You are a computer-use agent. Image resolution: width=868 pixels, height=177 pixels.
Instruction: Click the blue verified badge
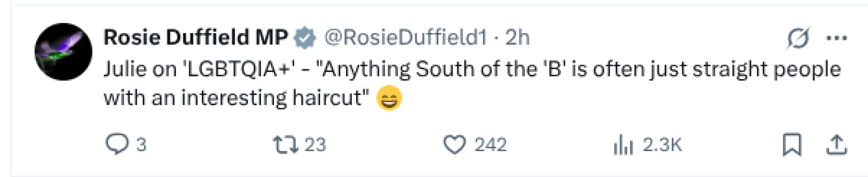tap(305, 38)
